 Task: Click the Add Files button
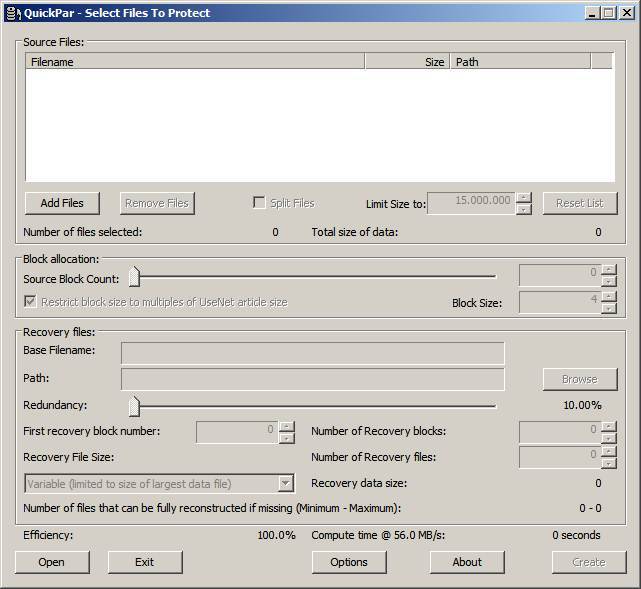(62, 203)
